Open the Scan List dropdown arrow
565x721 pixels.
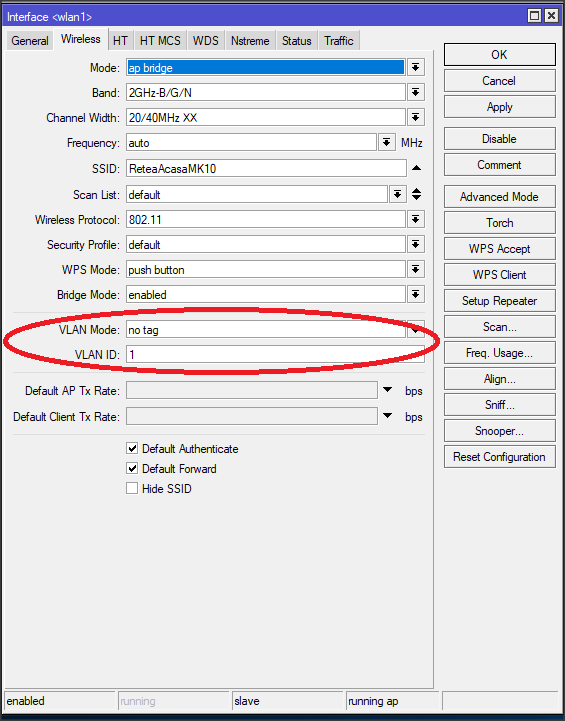point(398,195)
